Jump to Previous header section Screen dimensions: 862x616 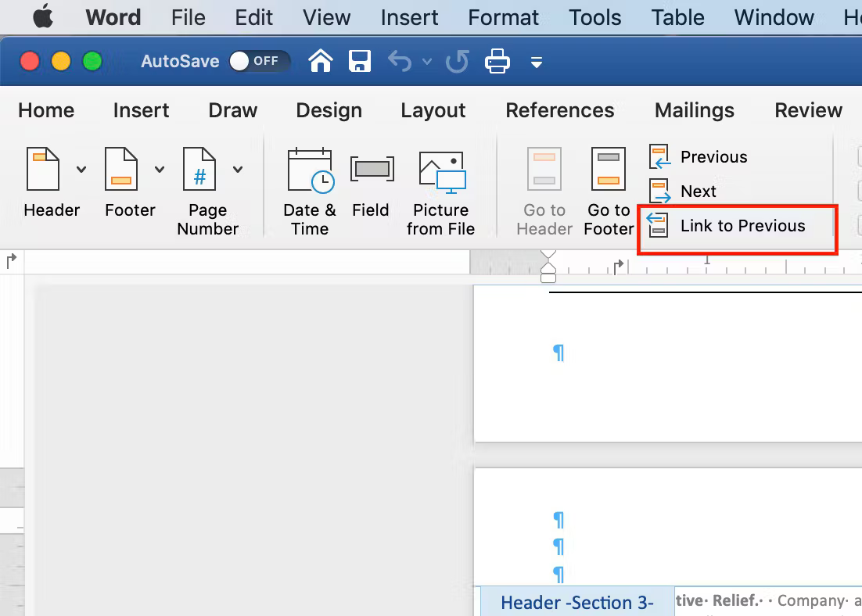click(699, 157)
